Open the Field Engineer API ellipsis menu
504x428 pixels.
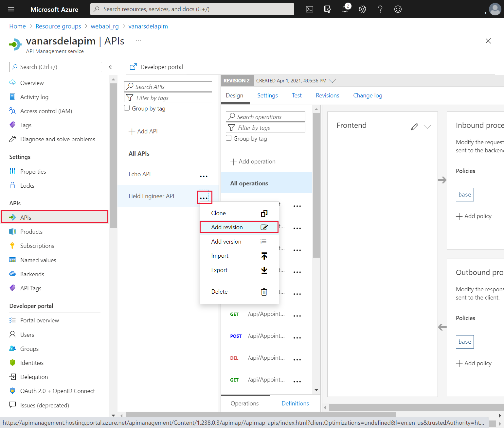tap(204, 198)
